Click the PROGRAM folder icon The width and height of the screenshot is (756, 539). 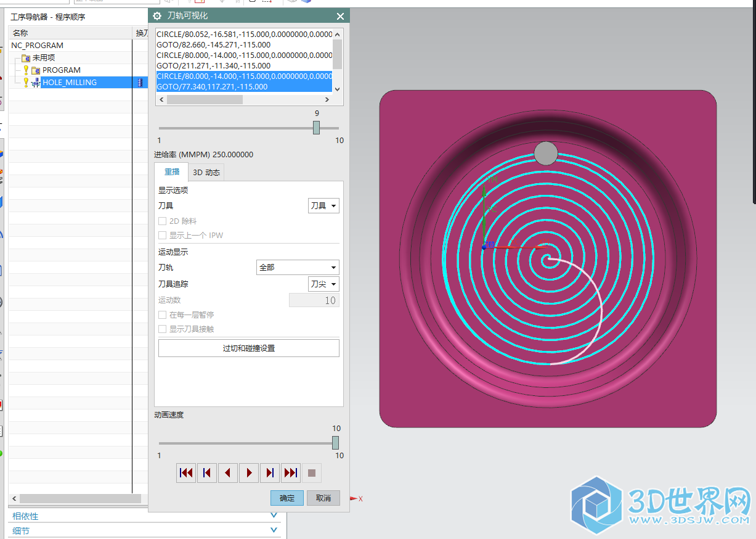(x=36, y=70)
